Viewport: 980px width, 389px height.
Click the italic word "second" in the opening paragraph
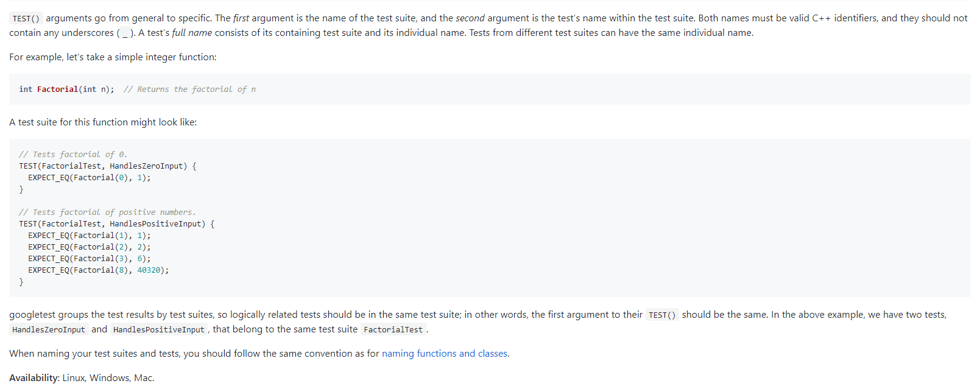pyautogui.click(x=470, y=18)
